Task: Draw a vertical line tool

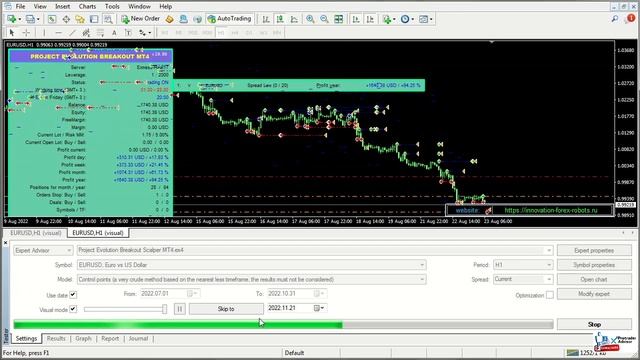Action: (x=44, y=33)
